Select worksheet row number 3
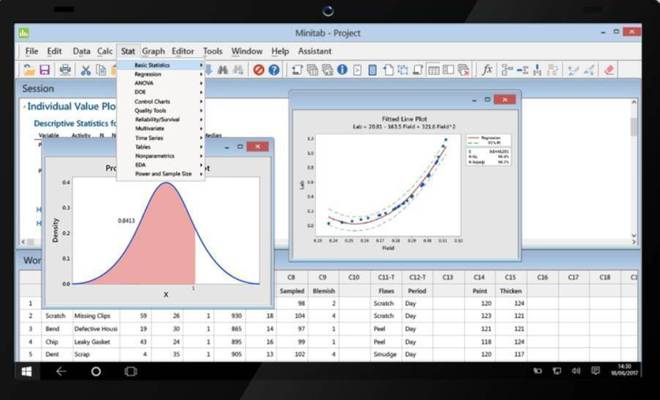660x400 pixels. [30, 329]
